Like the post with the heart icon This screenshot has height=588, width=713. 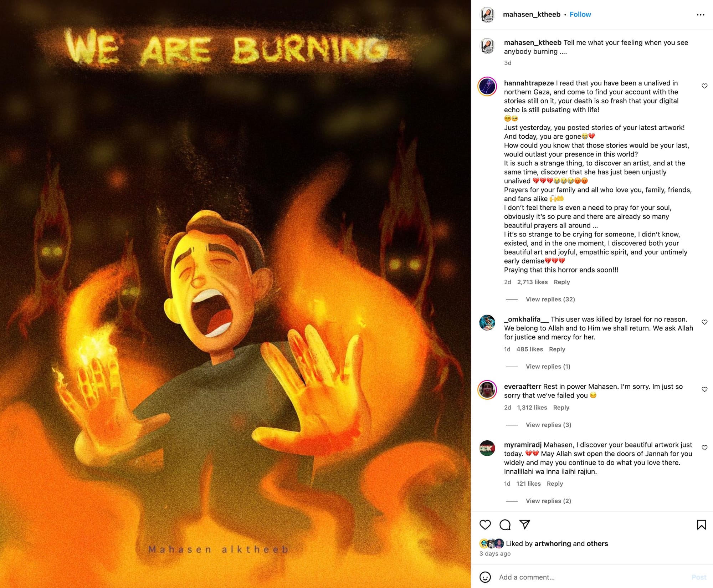(x=485, y=525)
